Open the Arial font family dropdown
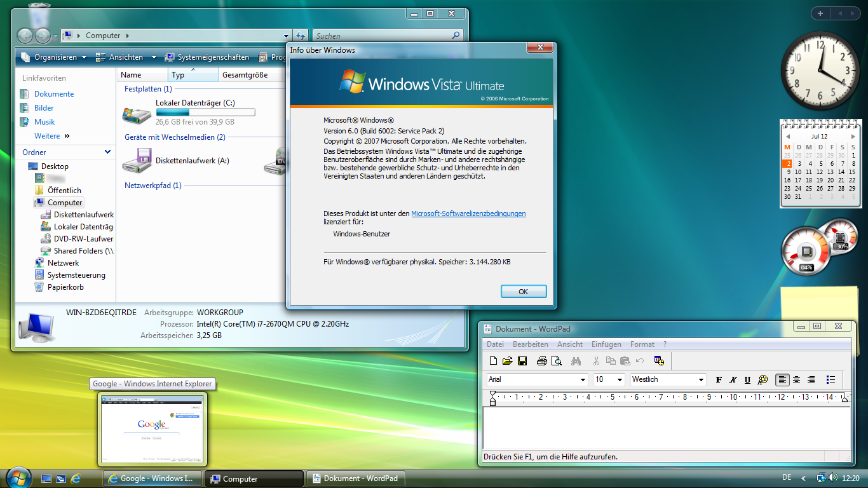 (x=583, y=379)
